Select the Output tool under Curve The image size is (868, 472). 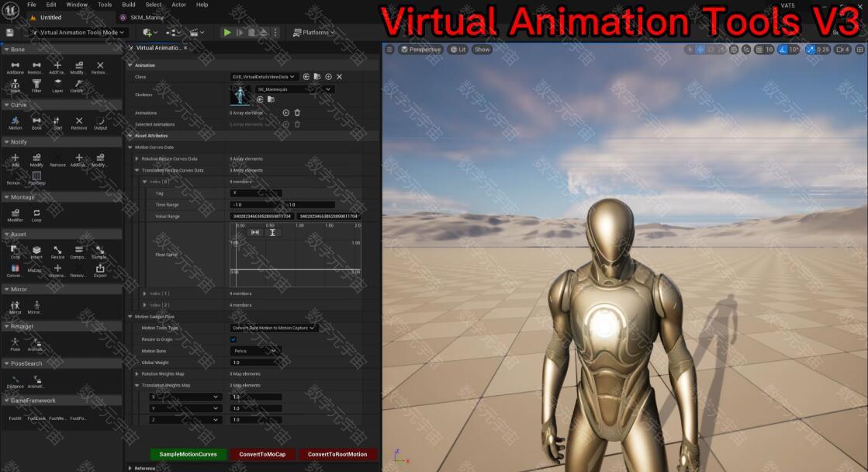coord(100,123)
